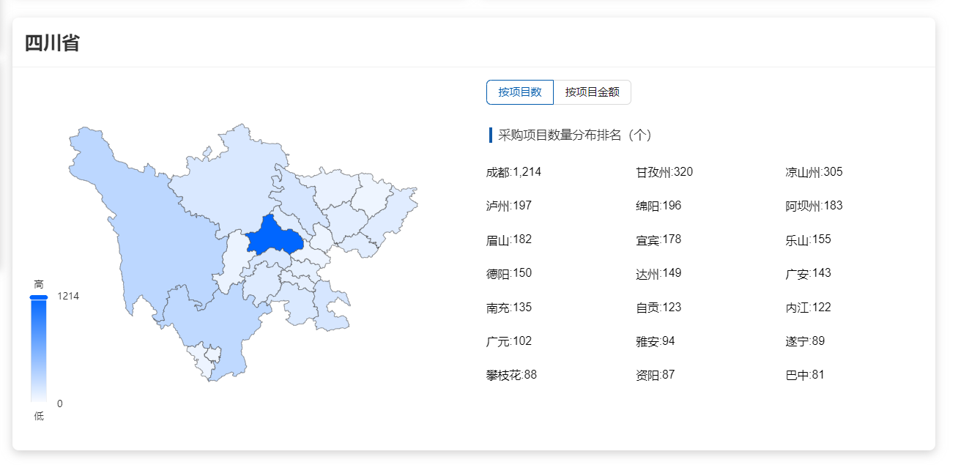Screen dimensions: 980x465
Task: Click the 南充:135 ranking entry
Action: [508, 308]
